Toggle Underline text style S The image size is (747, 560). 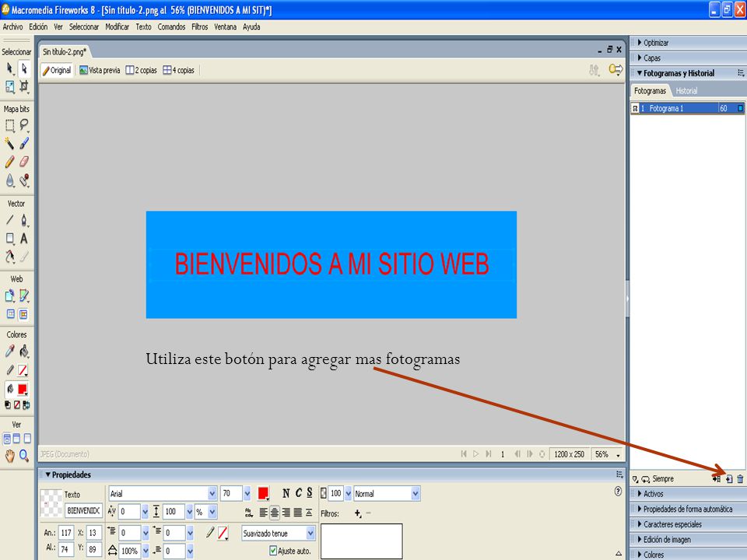click(310, 493)
